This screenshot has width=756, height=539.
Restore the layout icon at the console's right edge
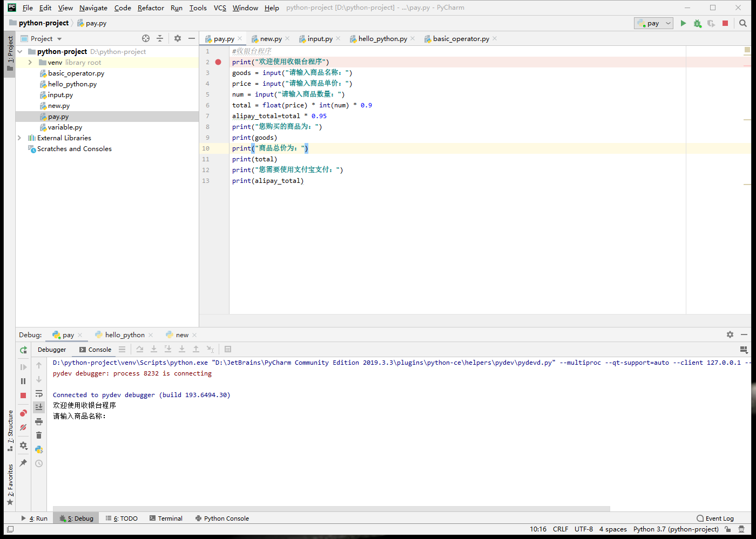744,350
